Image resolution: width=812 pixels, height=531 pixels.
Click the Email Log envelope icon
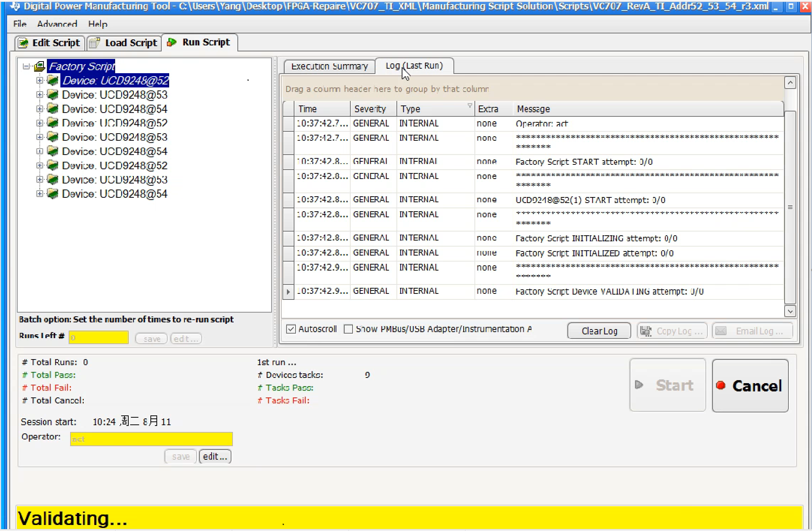[x=721, y=331]
